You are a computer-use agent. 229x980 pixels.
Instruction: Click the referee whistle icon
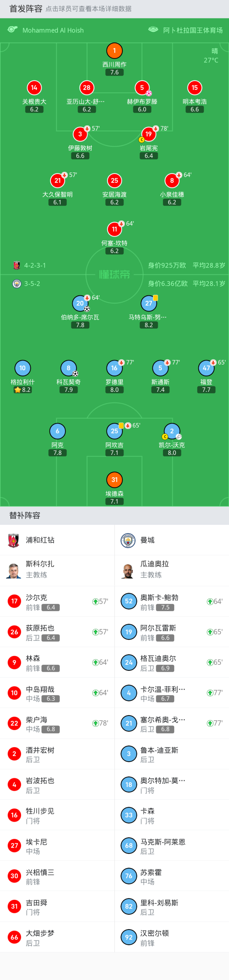[x=12, y=30]
